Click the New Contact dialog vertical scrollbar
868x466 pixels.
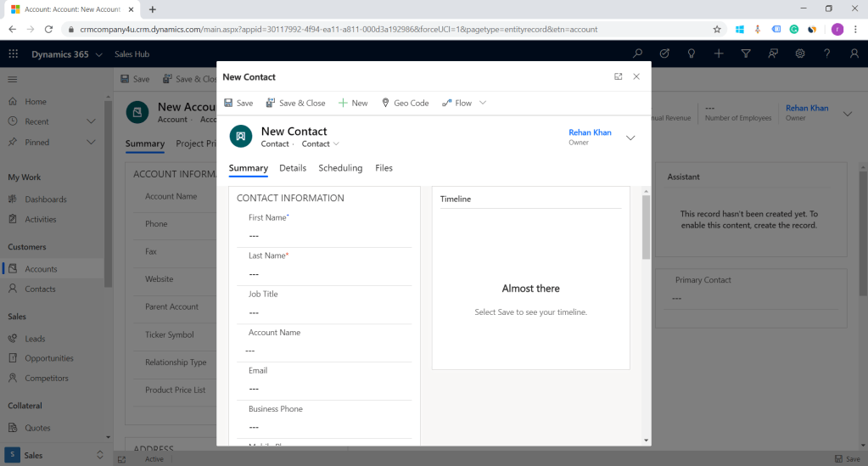click(647, 227)
